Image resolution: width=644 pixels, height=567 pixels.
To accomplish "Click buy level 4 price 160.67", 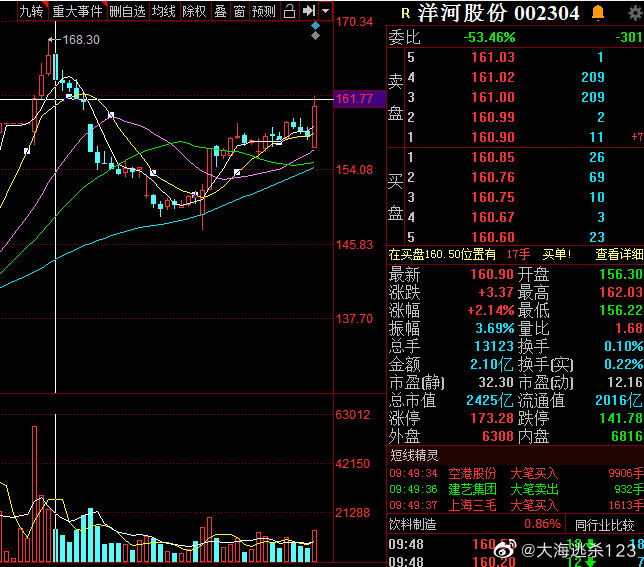I will pyautogui.click(x=493, y=217).
